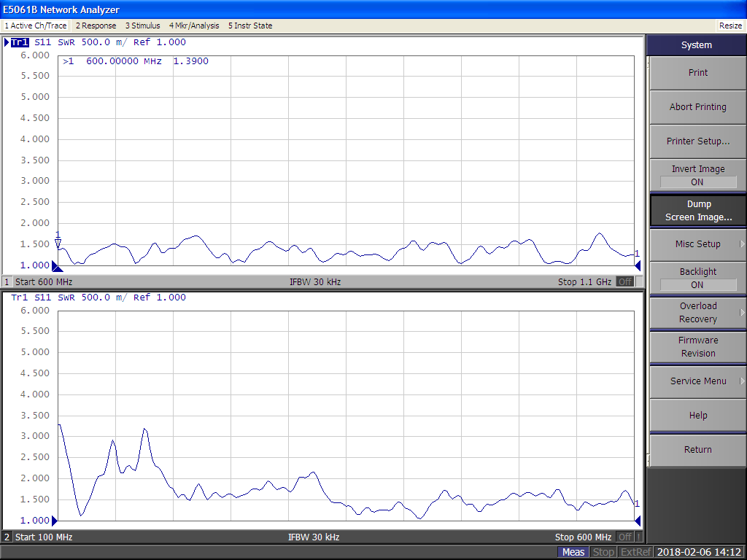Click the Stop status bar indicator
Viewport: 747px width, 560px height.
[603, 552]
